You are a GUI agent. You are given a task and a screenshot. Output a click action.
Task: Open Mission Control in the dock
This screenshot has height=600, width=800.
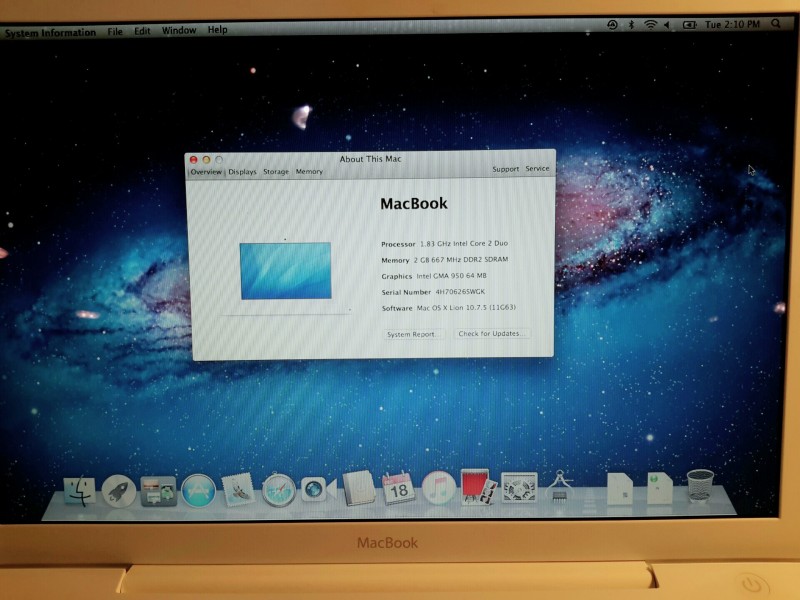(x=159, y=491)
